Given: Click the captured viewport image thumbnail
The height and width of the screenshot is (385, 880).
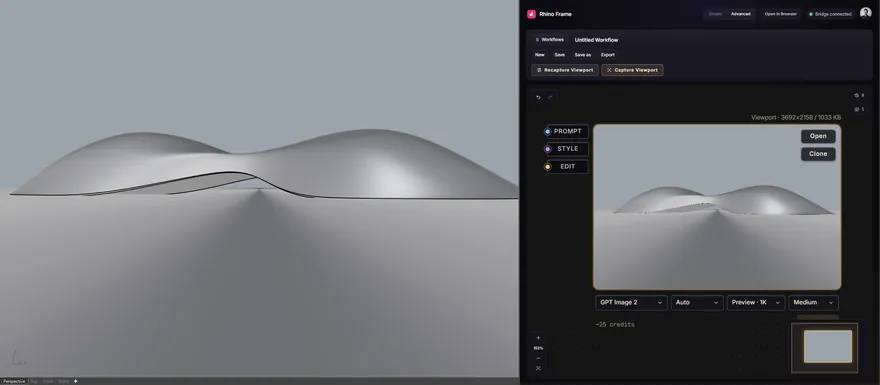Looking at the screenshot, I should pyautogui.click(x=717, y=207).
